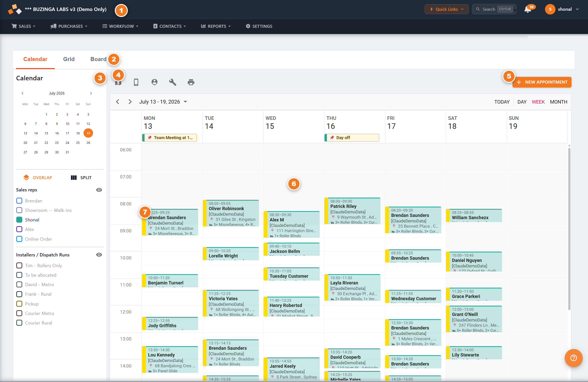Switch to Day view
Screen dimensions: 588x382
[522, 102]
